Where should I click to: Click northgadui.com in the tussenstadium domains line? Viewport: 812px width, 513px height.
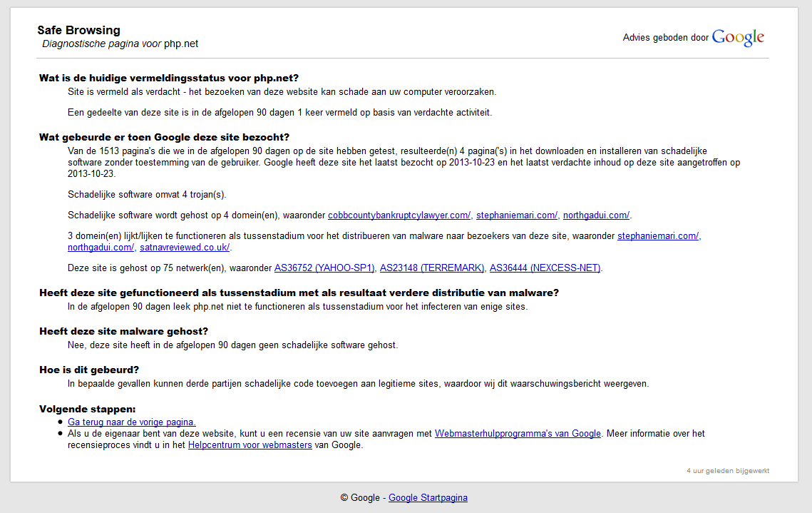pos(101,248)
